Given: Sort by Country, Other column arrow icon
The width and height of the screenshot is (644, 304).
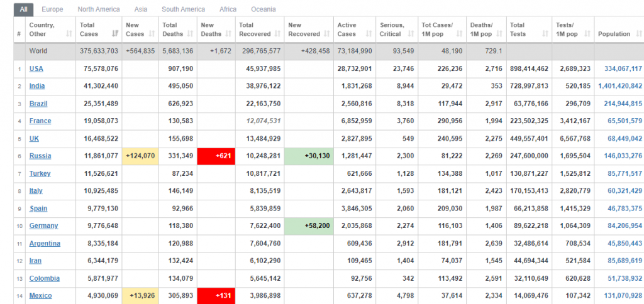Looking at the screenshot, I should click(x=69, y=34).
